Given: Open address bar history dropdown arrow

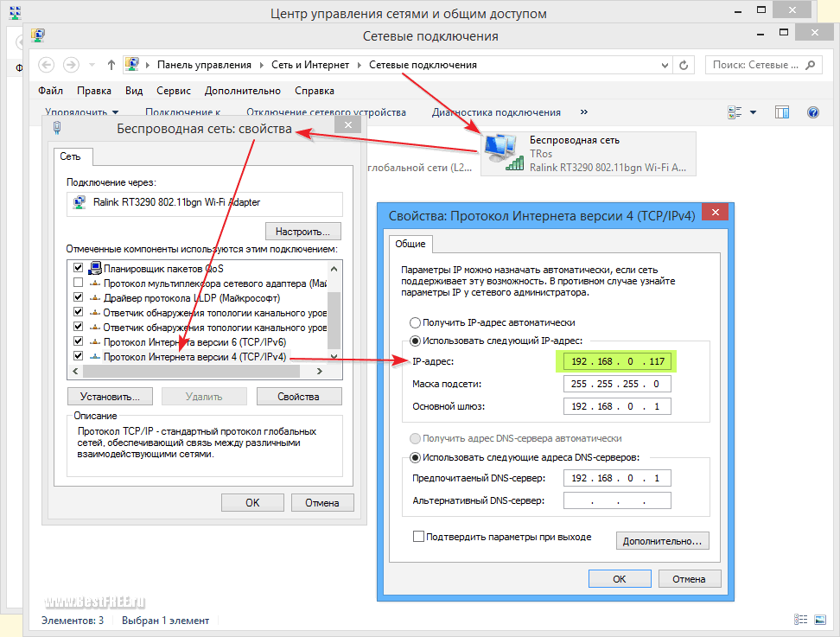Looking at the screenshot, I should 665,66.
